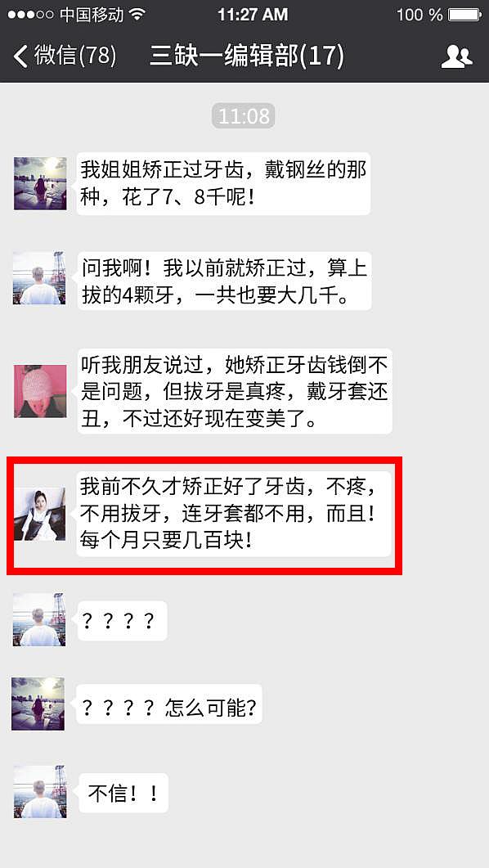Tap the avatar of the woman in the white dress
The height and width of the screenshot is (868, 489).
click(x=40, y=514)
